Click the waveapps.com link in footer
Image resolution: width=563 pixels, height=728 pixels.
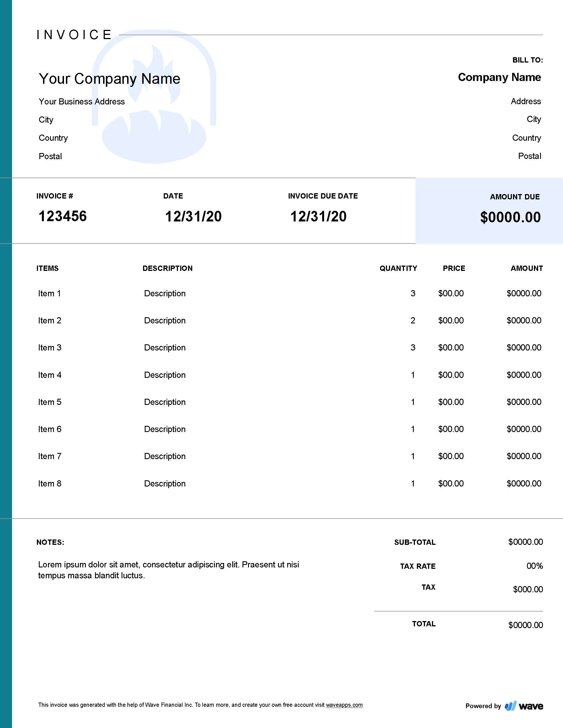pyautogui.click(x=344, y=705)
